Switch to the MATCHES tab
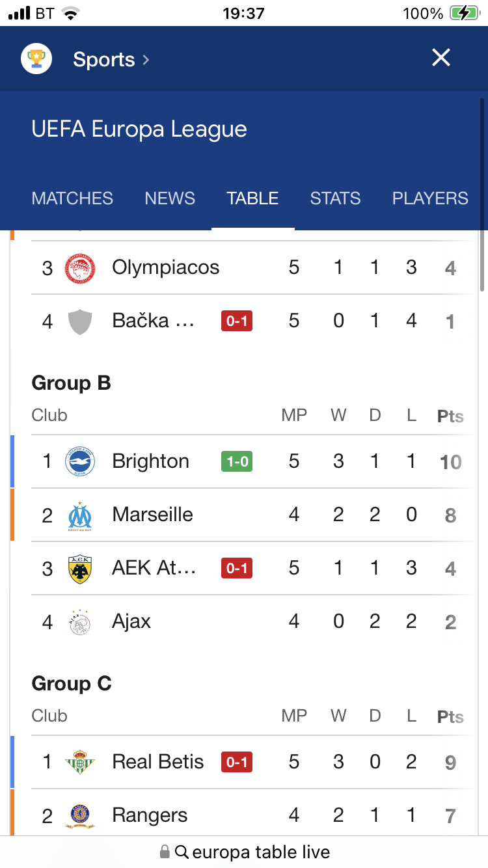 pos(72,198)
